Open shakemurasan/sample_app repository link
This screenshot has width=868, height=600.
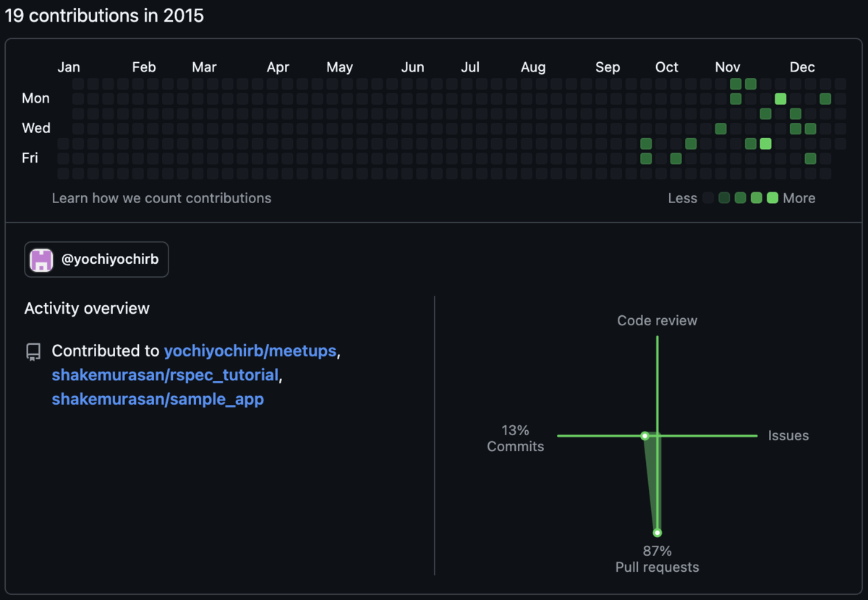[x=158, y=399]
